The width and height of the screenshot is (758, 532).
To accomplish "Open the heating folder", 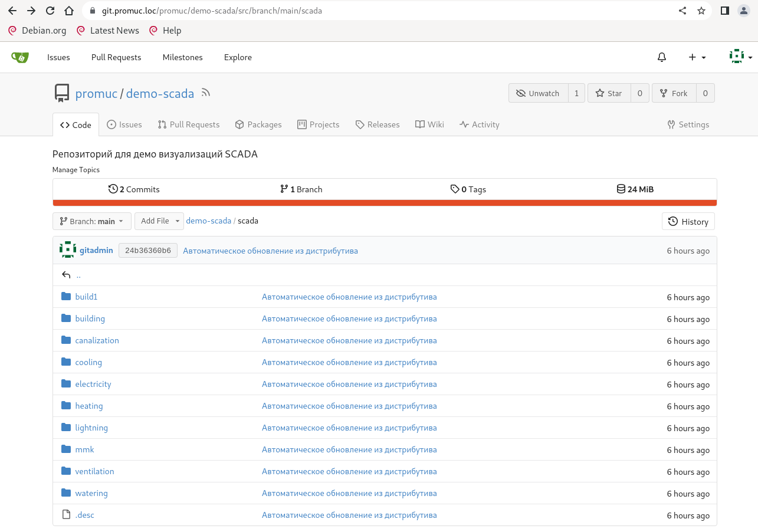I will [x=89, y=406].
